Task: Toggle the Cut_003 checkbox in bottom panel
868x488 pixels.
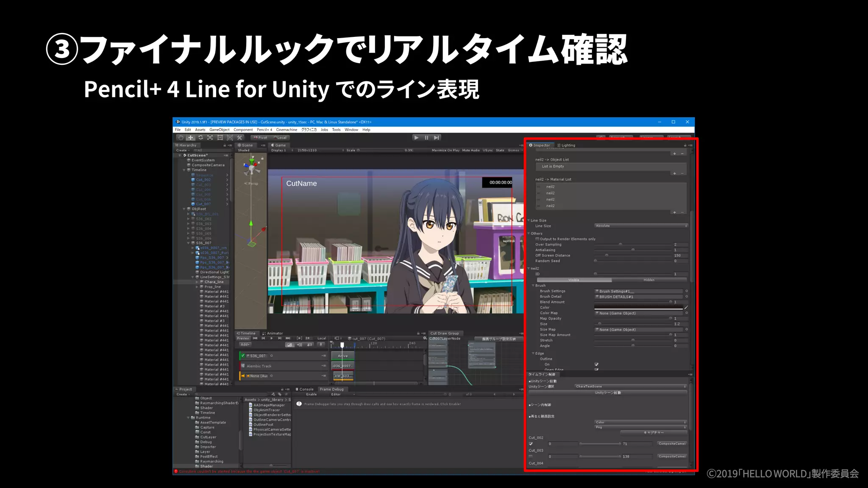Action: (531, 457)
